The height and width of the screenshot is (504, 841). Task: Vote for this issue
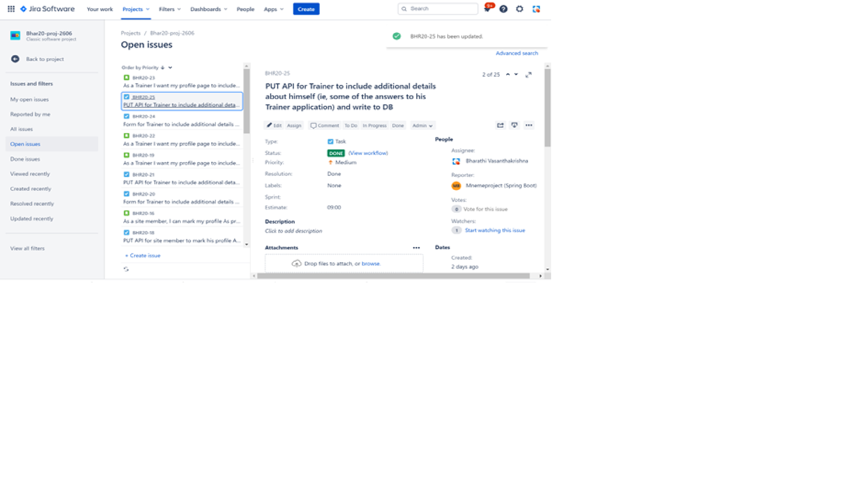(485, 209)
